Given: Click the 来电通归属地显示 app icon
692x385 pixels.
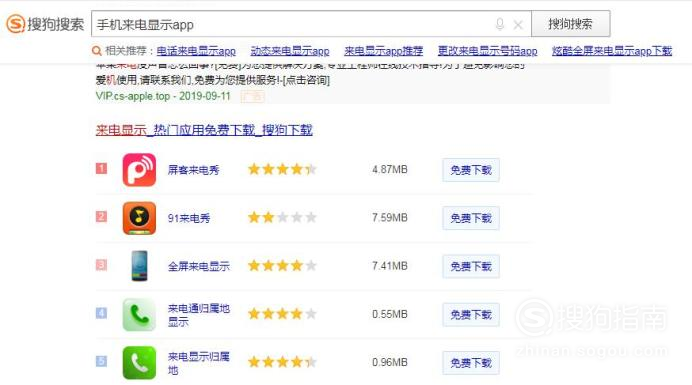Looking at the screenshot, I should click(139, 314).
